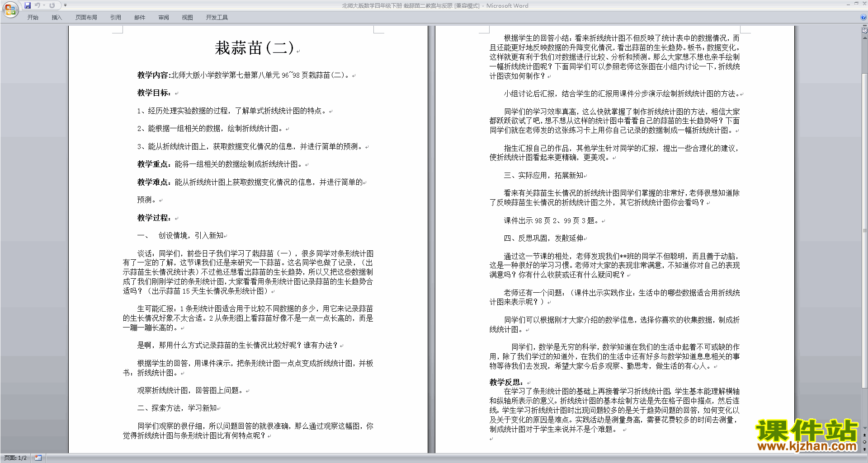Jump to previous page via double-up arrow
This screenshot has height=463, width=868.
click(864, 435)
